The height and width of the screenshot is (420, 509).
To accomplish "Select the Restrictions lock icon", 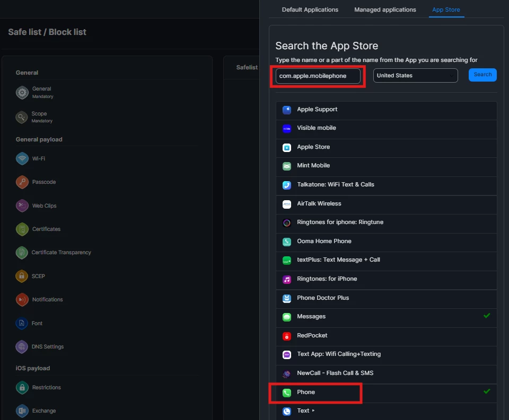I will pos(22,387).
